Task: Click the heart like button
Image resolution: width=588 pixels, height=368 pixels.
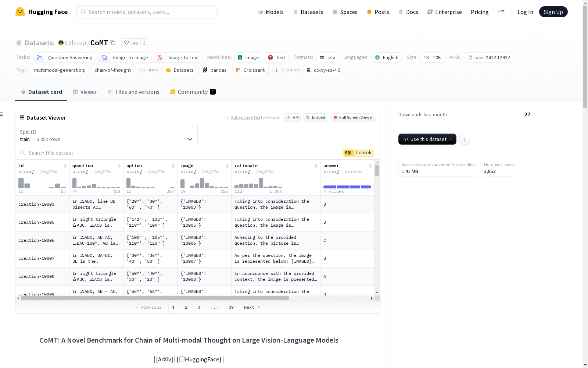Action: [x=131, y=43]
